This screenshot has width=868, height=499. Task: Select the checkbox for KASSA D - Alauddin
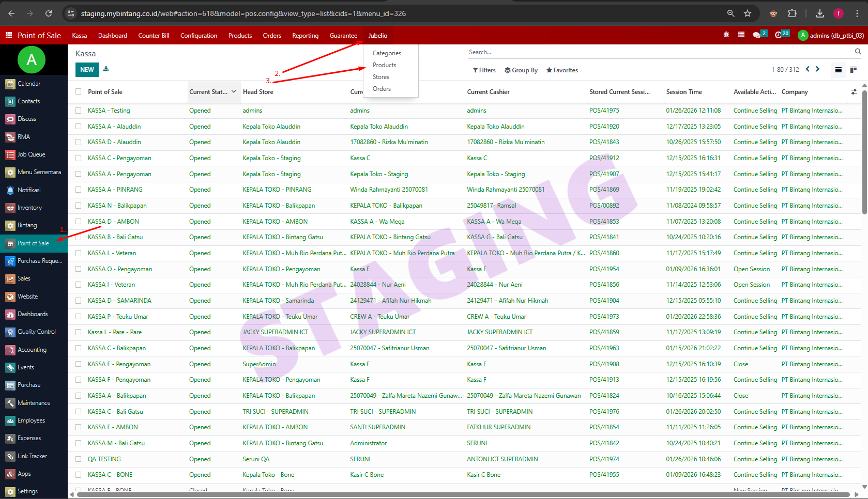click(x=79, y=142)
